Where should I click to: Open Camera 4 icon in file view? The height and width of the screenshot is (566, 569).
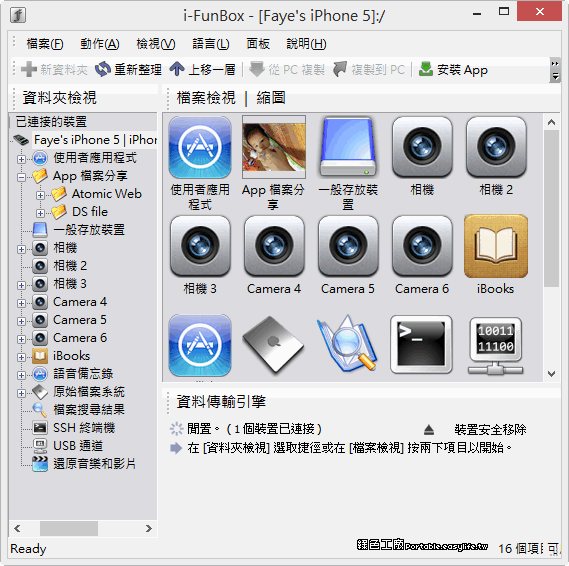274,246
